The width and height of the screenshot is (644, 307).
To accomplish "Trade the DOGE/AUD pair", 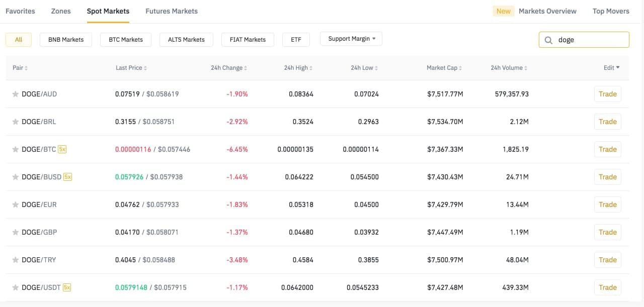I will [x=608, y=94].
